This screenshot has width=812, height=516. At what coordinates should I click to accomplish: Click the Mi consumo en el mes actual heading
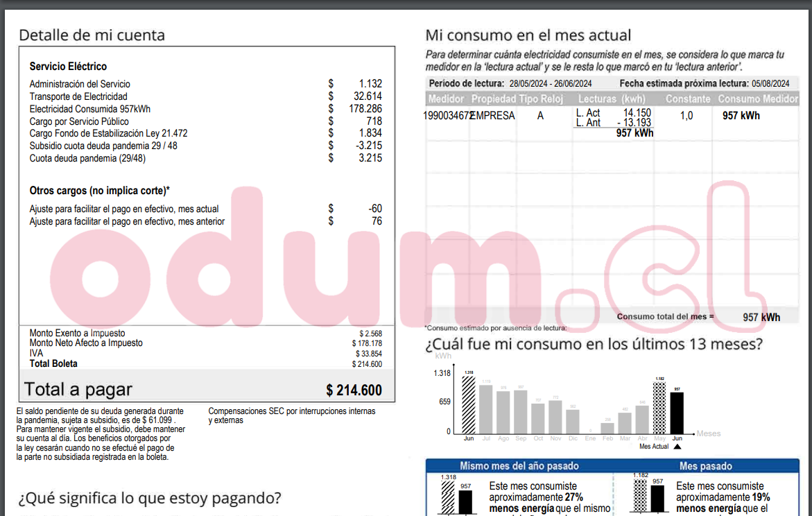click(528, 35)
